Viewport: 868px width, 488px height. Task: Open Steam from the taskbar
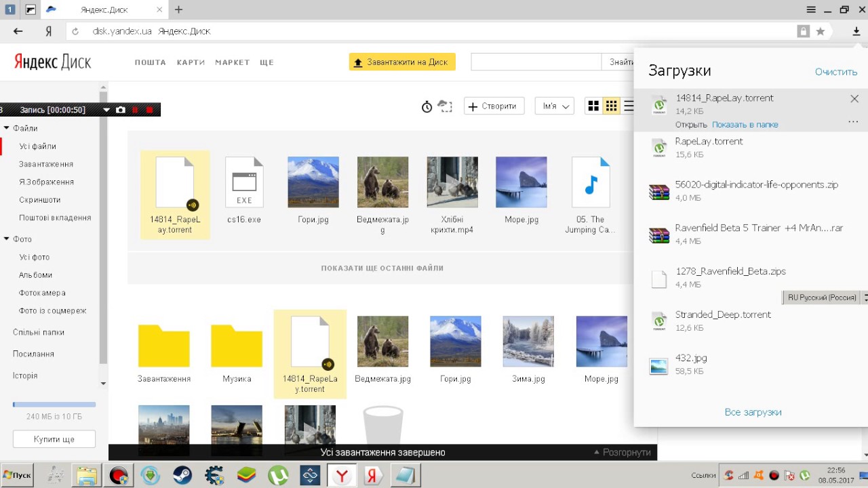(x=182, y=475)
